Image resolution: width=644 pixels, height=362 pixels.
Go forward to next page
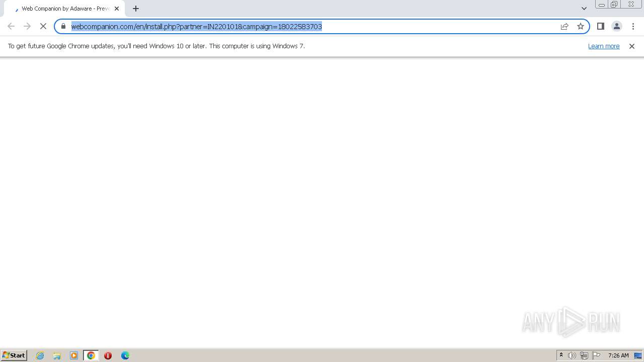click(27, 26)
